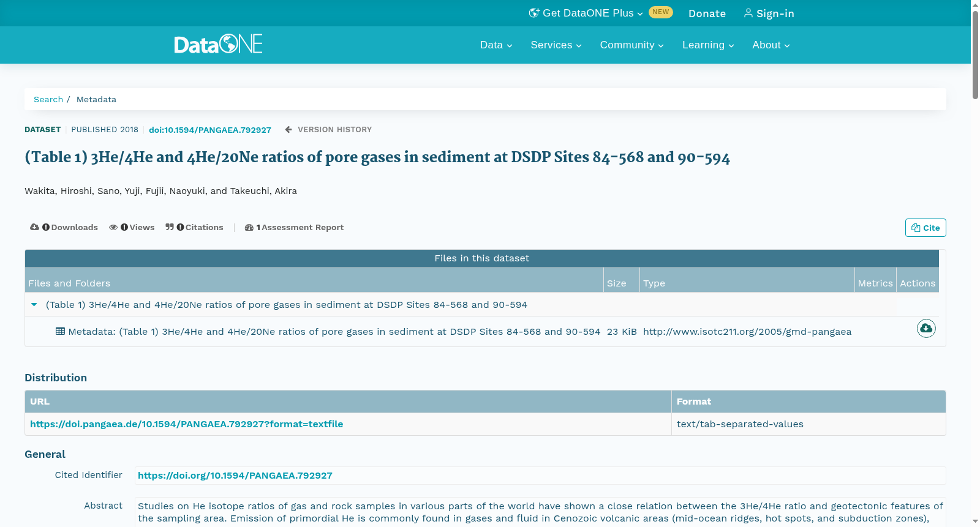Open doi:10.1594/PANGAEA.792927 link in header
Image resolution: width=980 pixels, height=527 pixels.
click(x=210, y=130)
